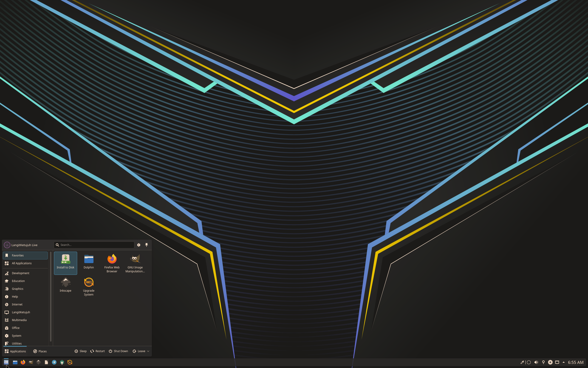
Task: Open the Internet category
Action: click(x=25, y=304)
